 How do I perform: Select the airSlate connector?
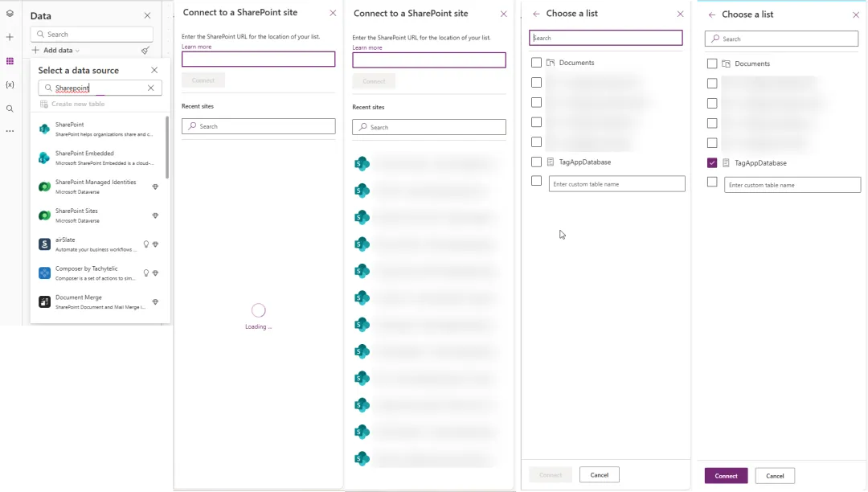coord(98,244)
